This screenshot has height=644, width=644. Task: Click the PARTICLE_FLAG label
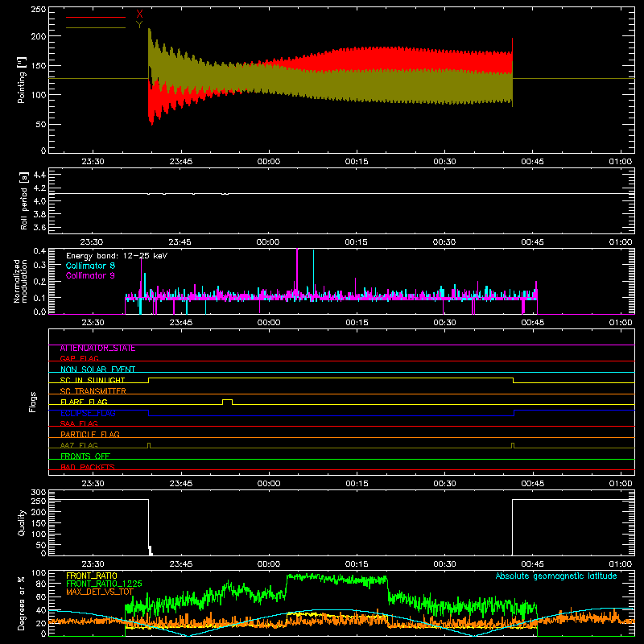90,434
